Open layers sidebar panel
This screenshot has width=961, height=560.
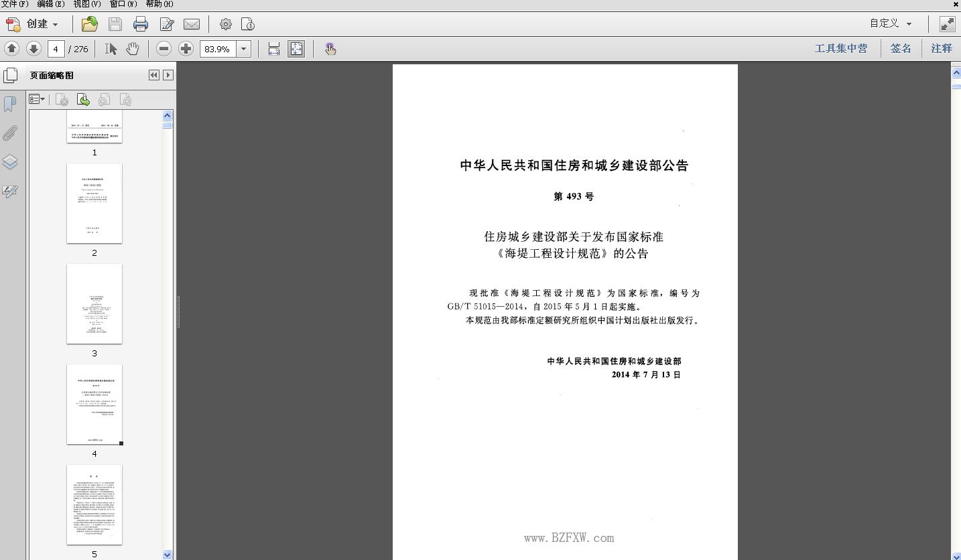[10, 161]
